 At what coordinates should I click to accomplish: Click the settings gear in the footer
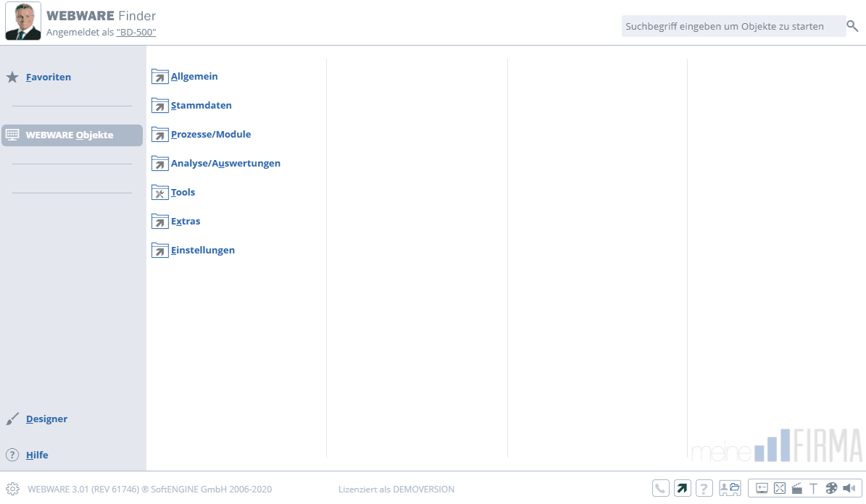pos(12,489)
